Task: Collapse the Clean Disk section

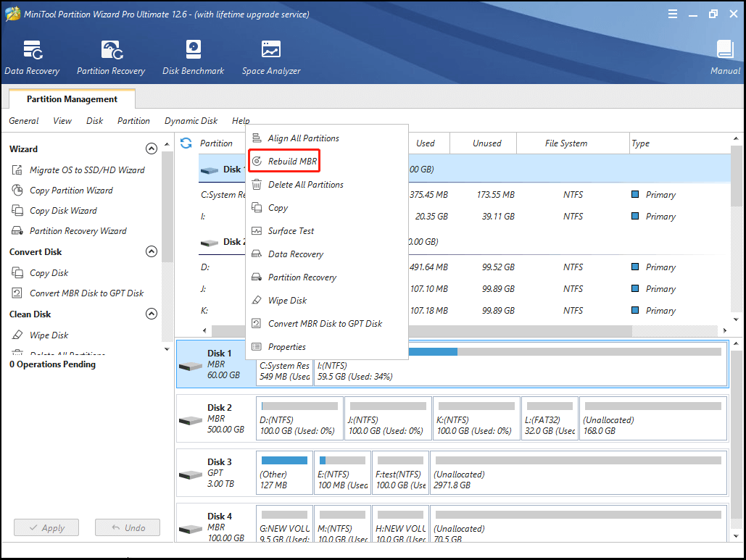Action: coord(152,314)
